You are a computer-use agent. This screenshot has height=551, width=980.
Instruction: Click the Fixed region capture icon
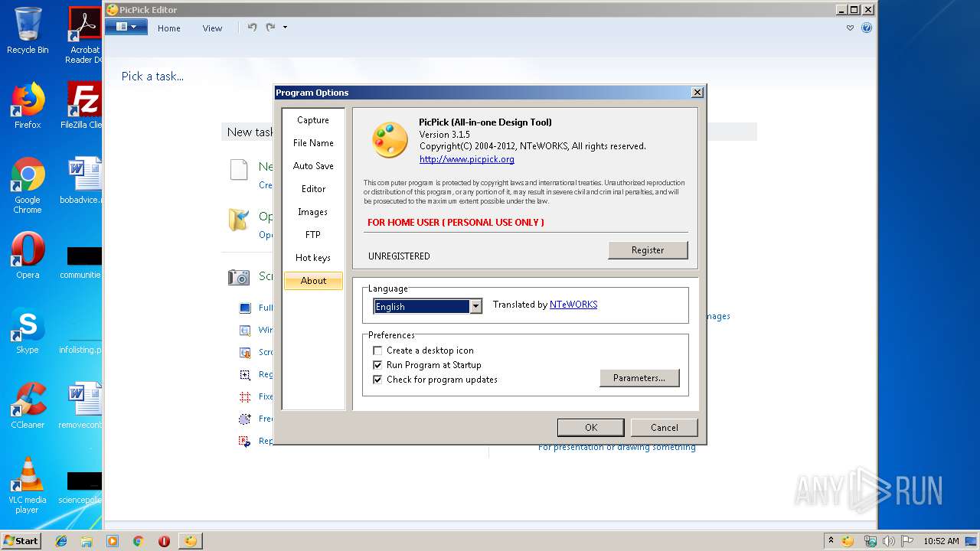point(245,397)
